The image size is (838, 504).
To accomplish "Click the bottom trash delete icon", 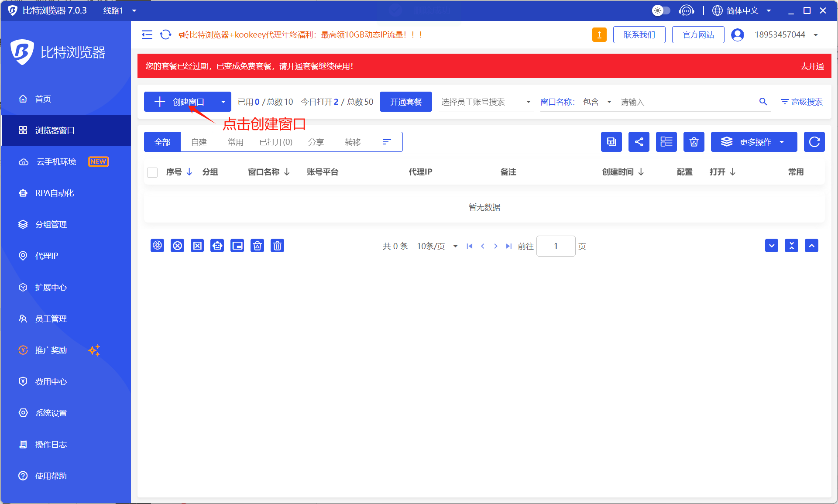I will (277, 246).
